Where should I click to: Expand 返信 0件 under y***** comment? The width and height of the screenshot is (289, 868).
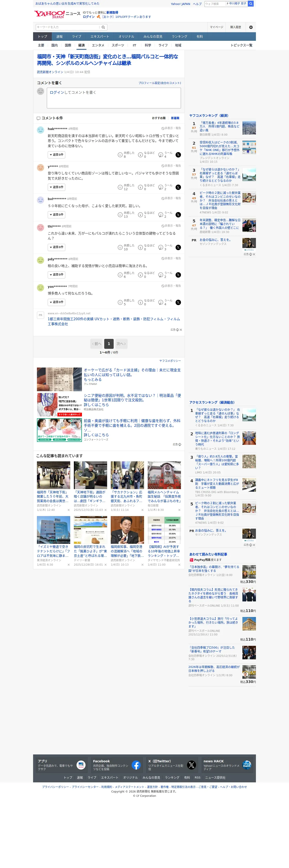(x=56, y=187)
